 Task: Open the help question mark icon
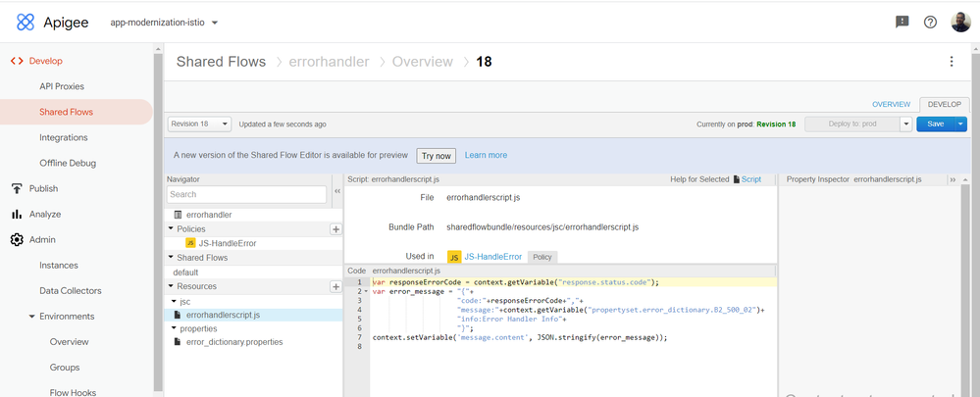click(931, 23)
